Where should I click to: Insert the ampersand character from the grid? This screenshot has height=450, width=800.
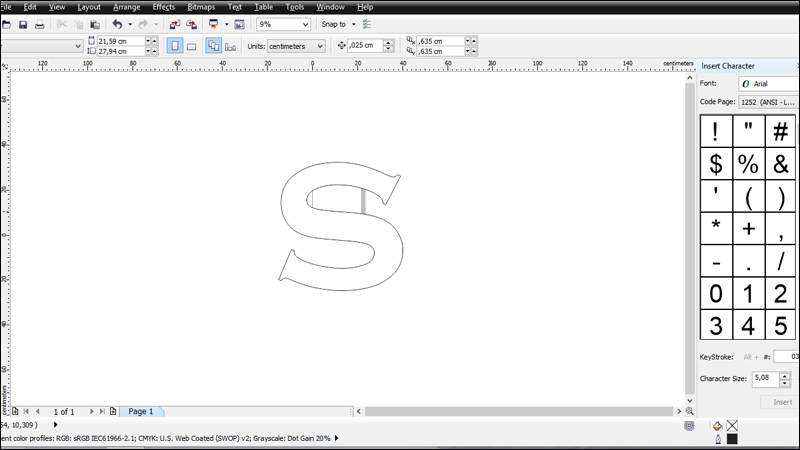pyautogui.click(x=781, y=164)
